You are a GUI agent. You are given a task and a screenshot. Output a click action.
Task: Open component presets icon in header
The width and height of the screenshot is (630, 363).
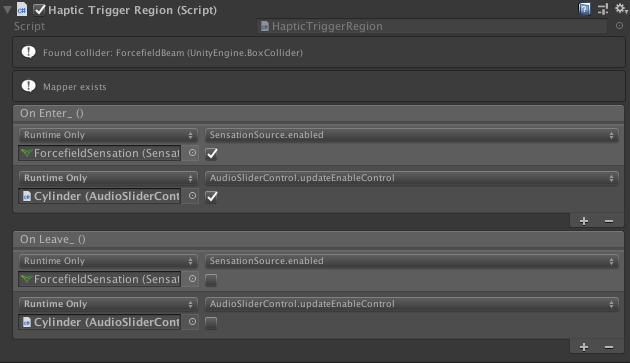point(602,9)
